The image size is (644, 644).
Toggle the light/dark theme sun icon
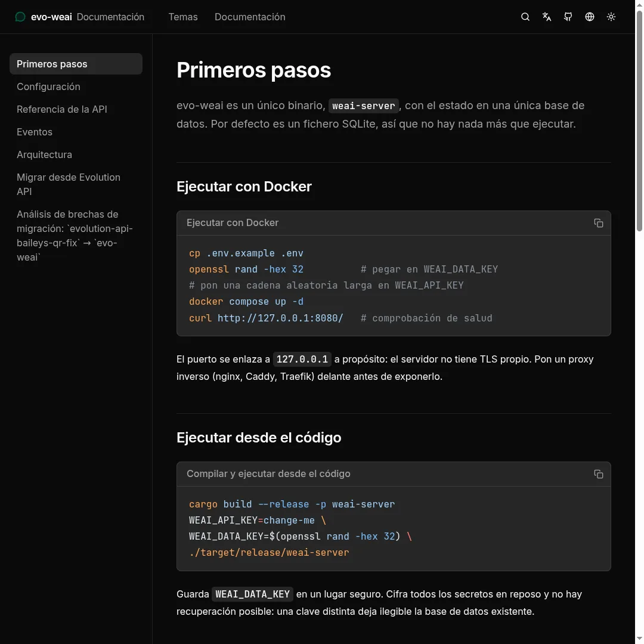pos(611,17)
